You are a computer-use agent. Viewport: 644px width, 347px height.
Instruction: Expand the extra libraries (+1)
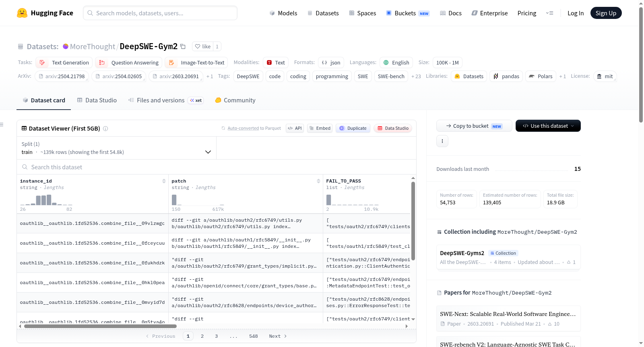(562, 76)
